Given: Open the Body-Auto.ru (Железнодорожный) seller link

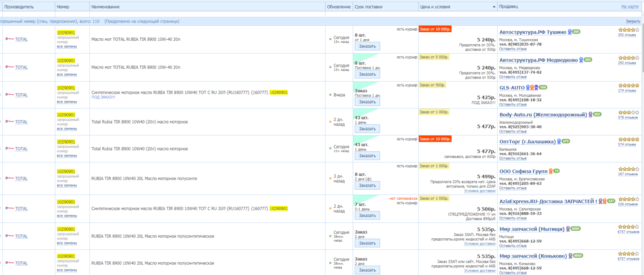Looking at the screenshot, I should [x=543, y=115].
